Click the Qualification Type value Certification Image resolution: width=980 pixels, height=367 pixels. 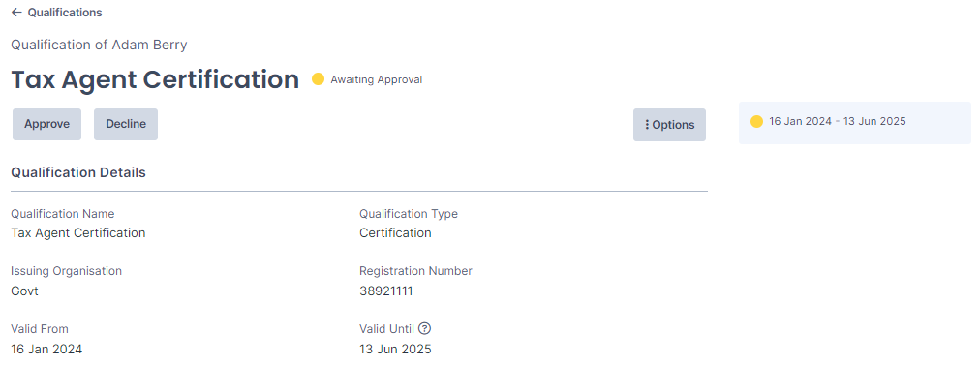[x=395, y=233]
